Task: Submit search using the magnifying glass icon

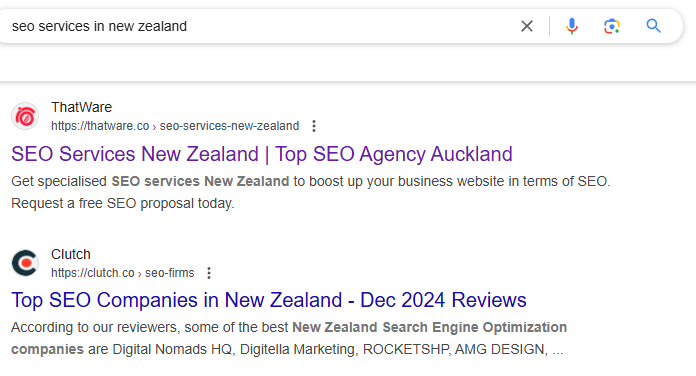Action: [653, 26]
